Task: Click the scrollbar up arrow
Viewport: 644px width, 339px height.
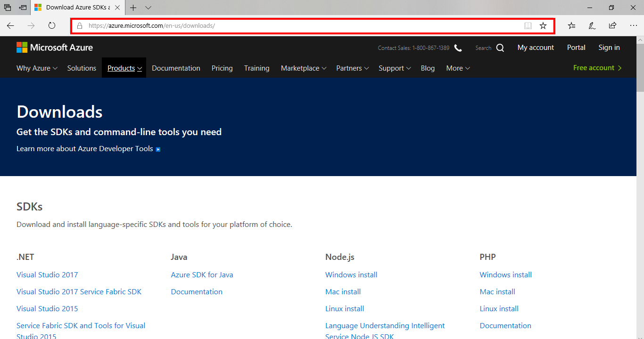Action: pyautogui.click(x=640, y=40)
